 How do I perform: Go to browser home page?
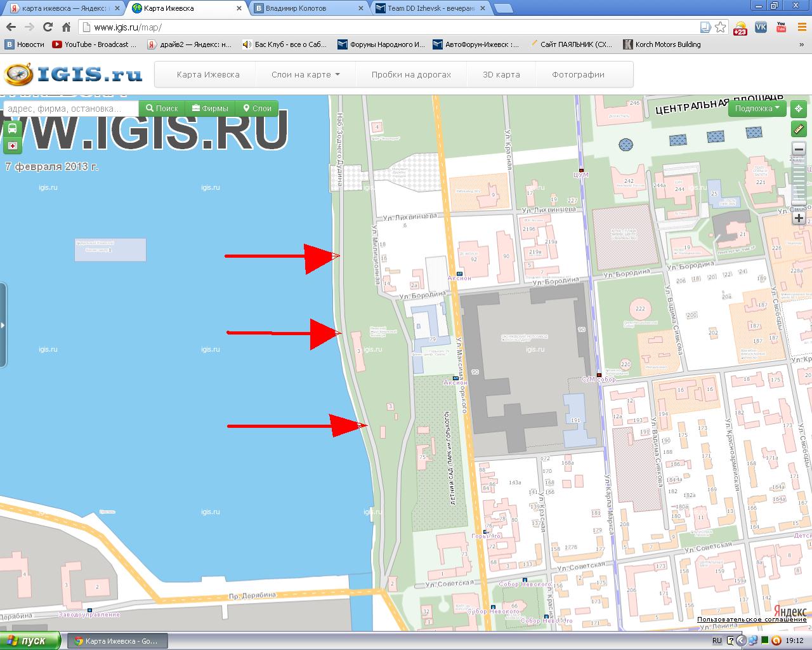pos(66,27)
